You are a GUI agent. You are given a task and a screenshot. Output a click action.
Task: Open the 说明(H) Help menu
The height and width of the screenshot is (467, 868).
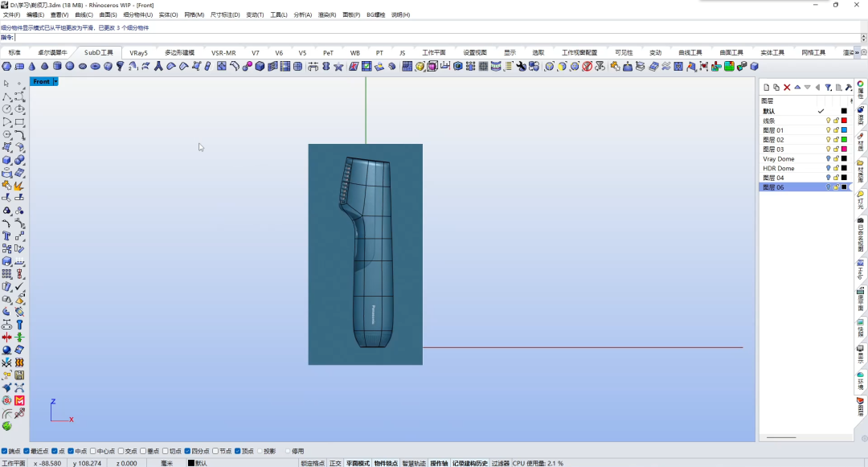click(401, 15)
